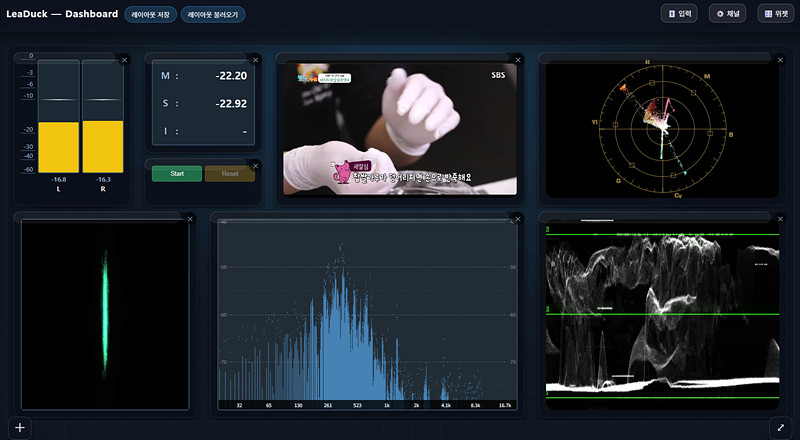Remove the green stereo phase scope widget

(190, 218)
